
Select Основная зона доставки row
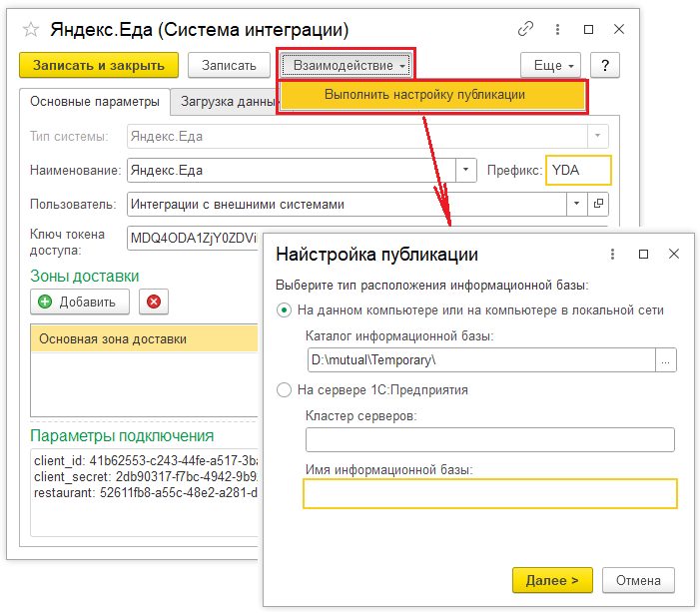coord(144,338)
